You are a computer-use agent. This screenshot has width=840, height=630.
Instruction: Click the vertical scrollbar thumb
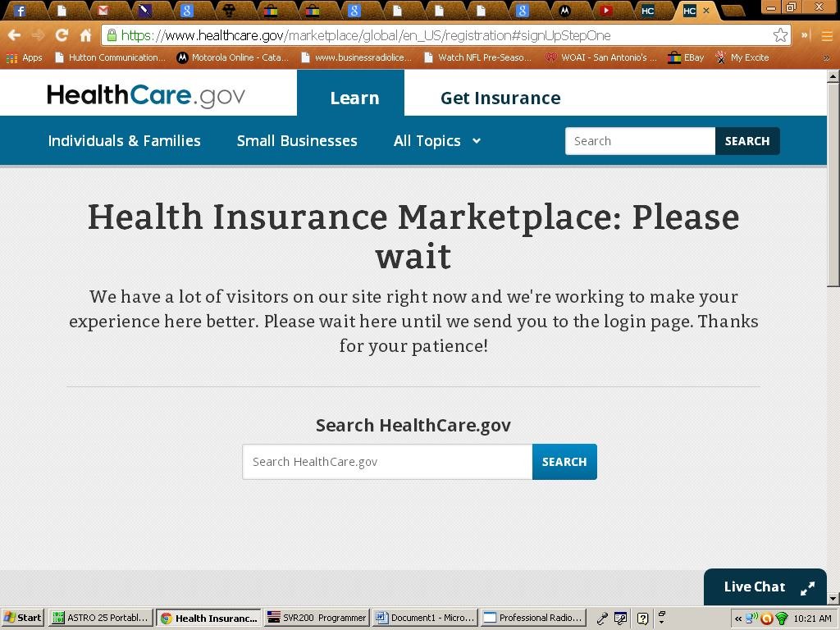[833, 185]
